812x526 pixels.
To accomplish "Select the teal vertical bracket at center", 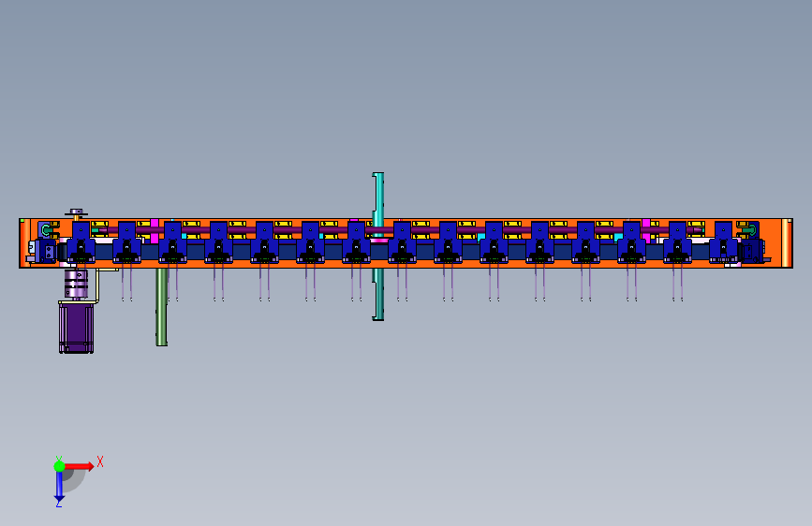I will click(x=378, y=246).
